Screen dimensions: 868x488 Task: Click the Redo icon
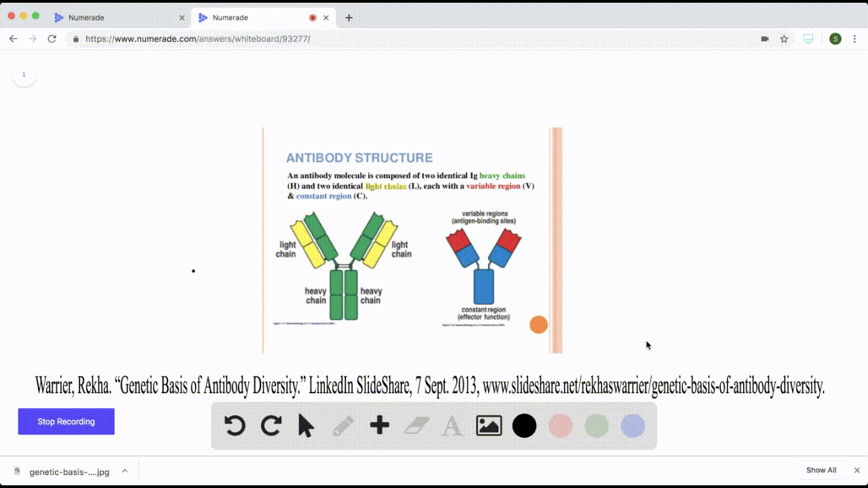271,426
